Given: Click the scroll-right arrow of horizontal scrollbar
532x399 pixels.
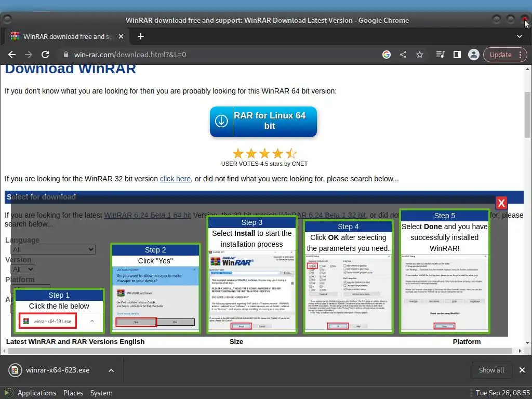Looking at the screenshot, I should (520, 351).
